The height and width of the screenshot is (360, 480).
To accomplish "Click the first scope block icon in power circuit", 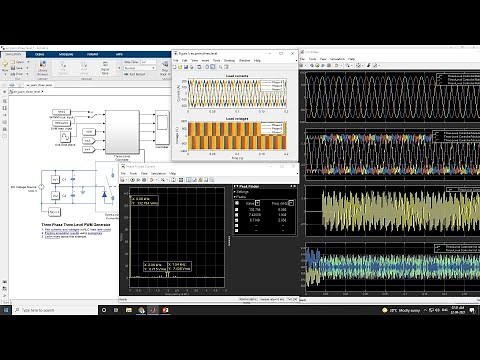I will (x=55, y=180).
